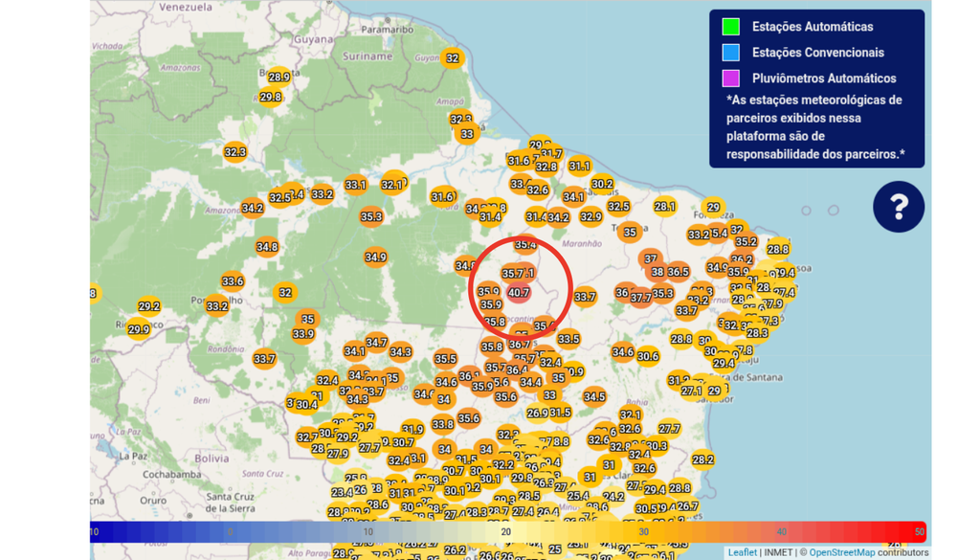Click the Estações Automáticas legend label
The width and height of the screenshot is (980, 560).
pyautogui.click(x=813, y=27)
